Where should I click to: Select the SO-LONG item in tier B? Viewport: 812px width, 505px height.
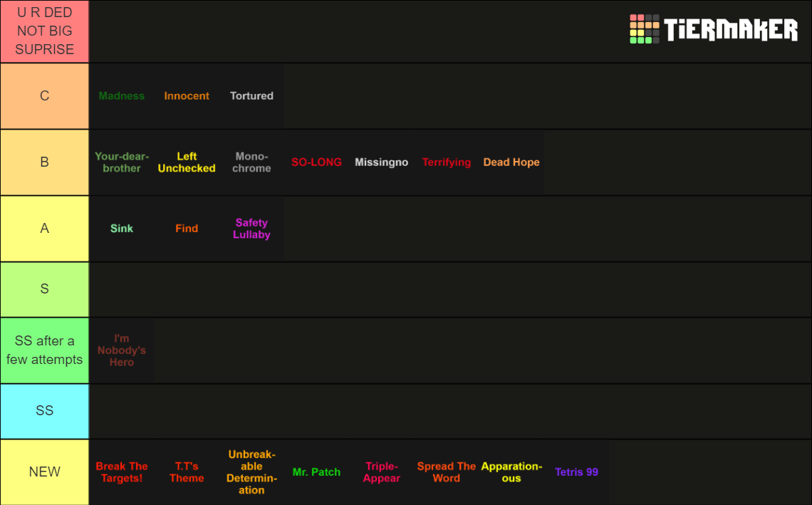(x=316, y=162)
